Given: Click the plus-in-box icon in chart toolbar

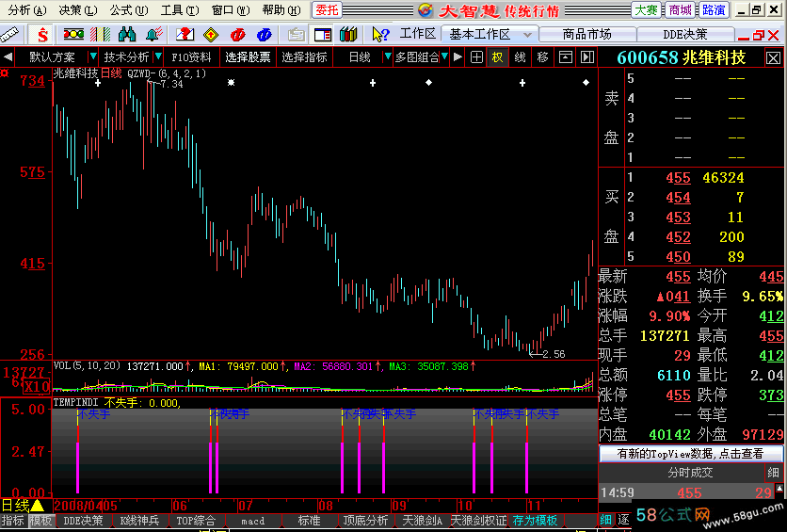Looking at the screenshot, I should (x=476, y=57).
